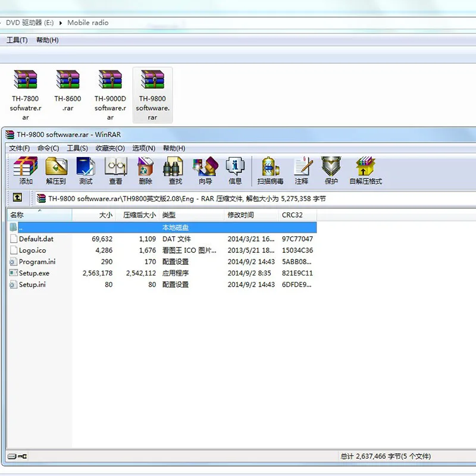
Task: Click the Delete (删除) toolbar icon
Action: (145, 170)
